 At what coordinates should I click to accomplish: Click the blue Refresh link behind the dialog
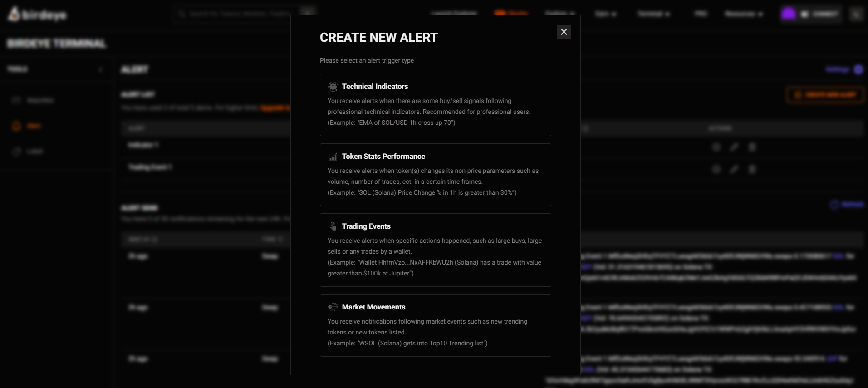tap(847, 204)
